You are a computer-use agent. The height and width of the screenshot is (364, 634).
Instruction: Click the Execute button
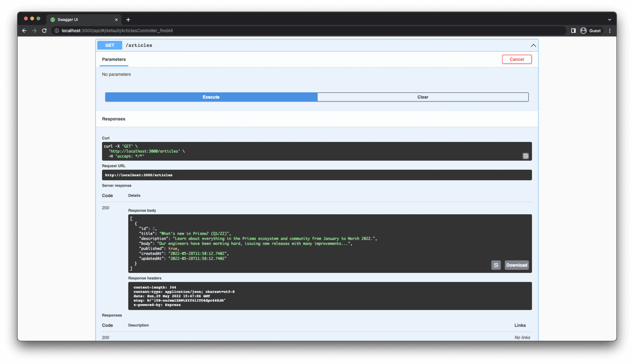[211, 97]
